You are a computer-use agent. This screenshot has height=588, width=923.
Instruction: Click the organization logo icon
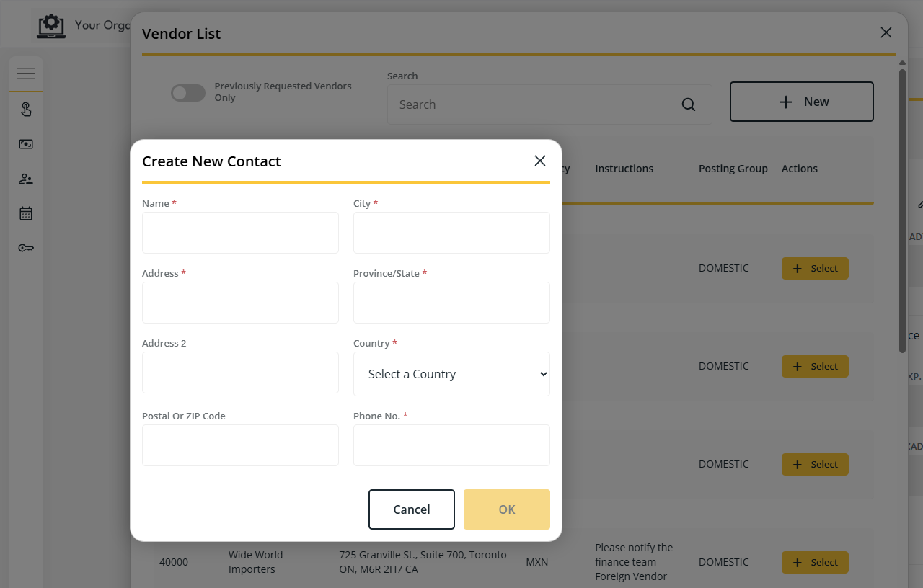[x=51, y=25]
